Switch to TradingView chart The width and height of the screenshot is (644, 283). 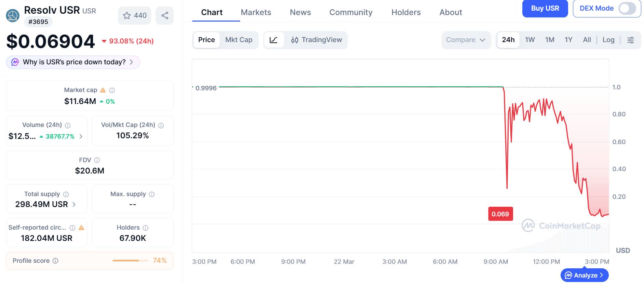tap(317, 40)
